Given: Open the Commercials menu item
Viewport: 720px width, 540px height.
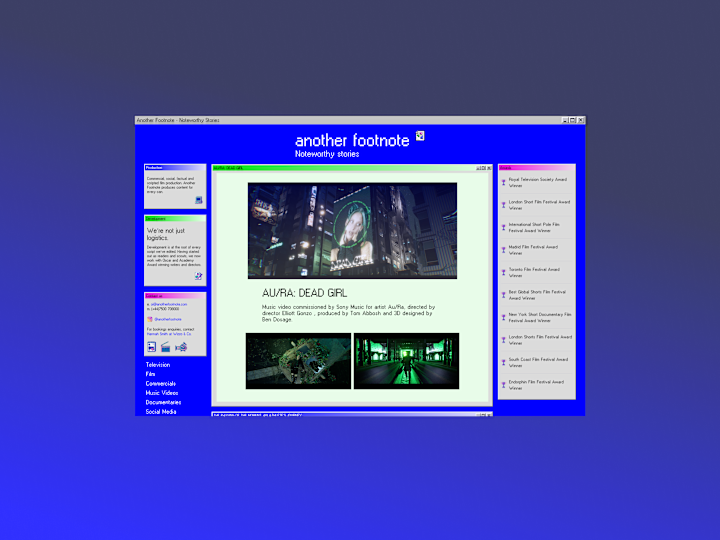Looking at the screenshot, I should point(161,383).
